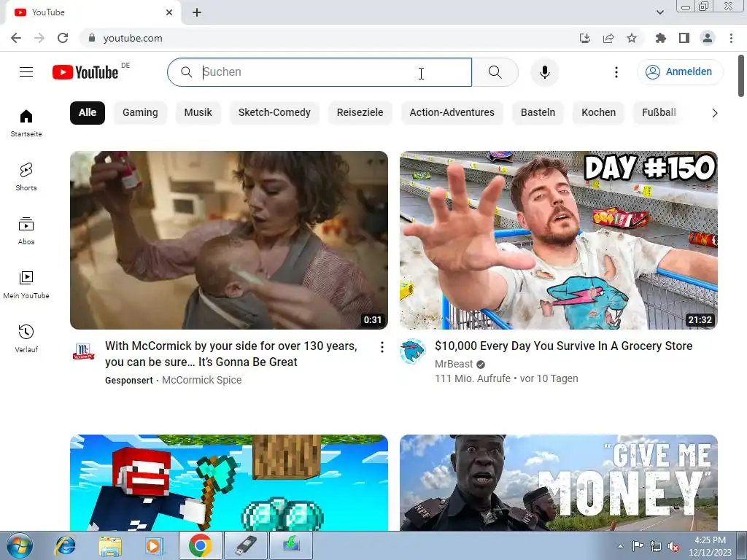The height and width of the screenshot is (560, 747).
Task: Open the McCormick Spice sponsor link
Action: pos(201,380)
